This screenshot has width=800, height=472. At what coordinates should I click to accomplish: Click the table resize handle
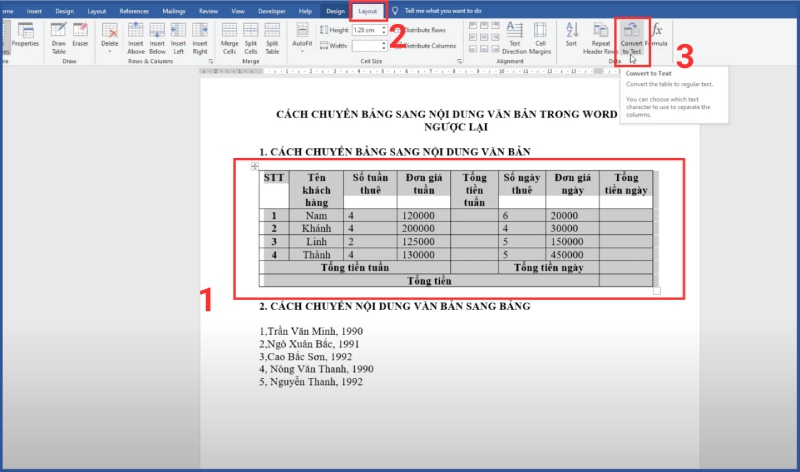tap(657, 291)
